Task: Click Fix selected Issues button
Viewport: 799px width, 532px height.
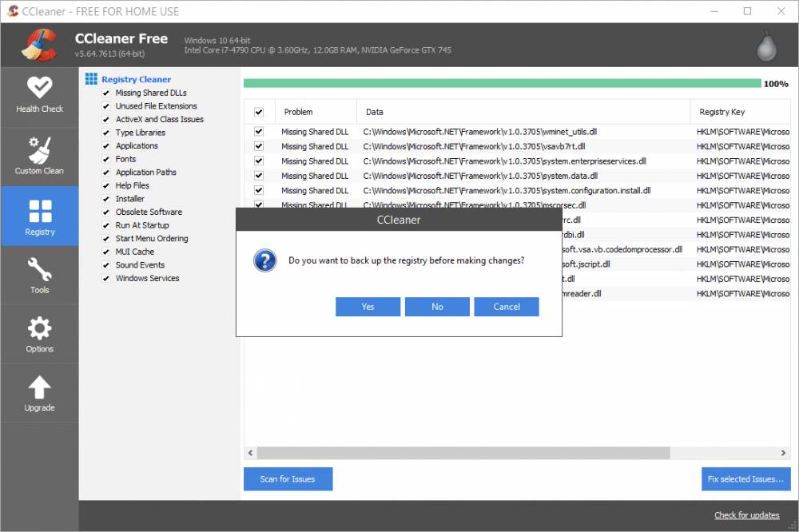Action: coord(746,479)
